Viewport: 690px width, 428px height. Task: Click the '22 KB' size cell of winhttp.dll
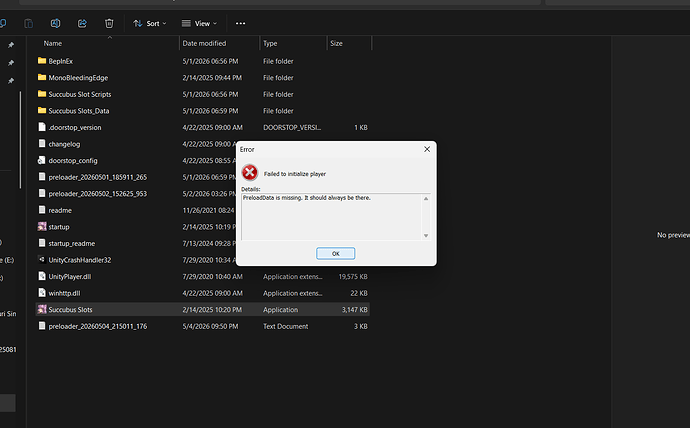359,293
